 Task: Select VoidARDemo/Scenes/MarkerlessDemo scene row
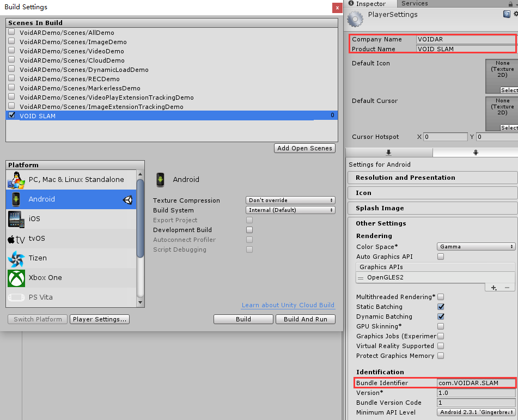point(172,88)
